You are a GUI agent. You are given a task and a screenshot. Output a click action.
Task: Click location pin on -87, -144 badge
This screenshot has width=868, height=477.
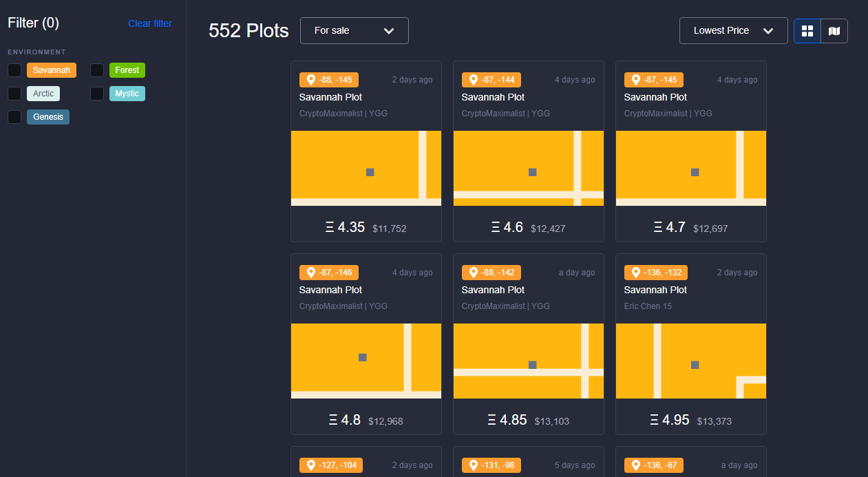(473, 80)
